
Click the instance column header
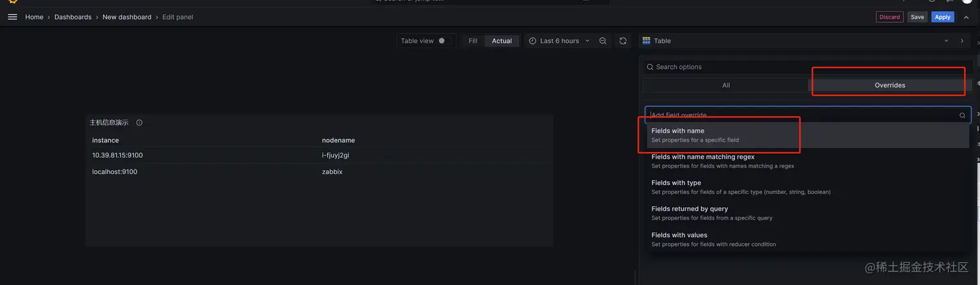coord(106,140)
